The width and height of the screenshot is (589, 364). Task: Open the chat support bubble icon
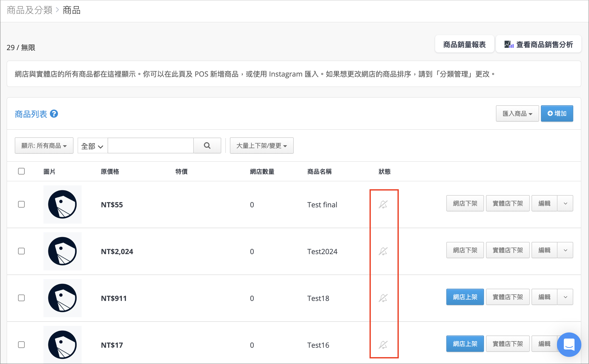569,345
